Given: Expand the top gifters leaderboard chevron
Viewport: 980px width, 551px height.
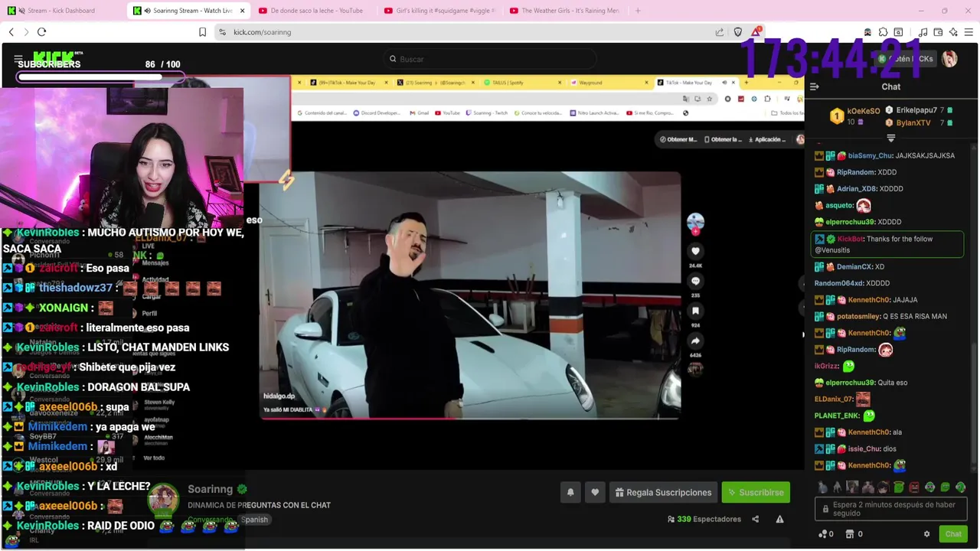Looking at the screenshot, I should click(890, 139).
